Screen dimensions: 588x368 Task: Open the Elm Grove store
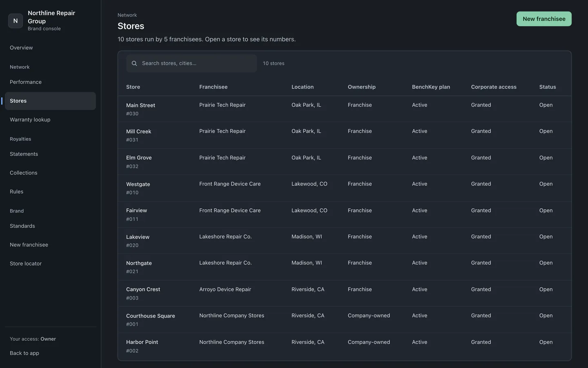[345, 162]
